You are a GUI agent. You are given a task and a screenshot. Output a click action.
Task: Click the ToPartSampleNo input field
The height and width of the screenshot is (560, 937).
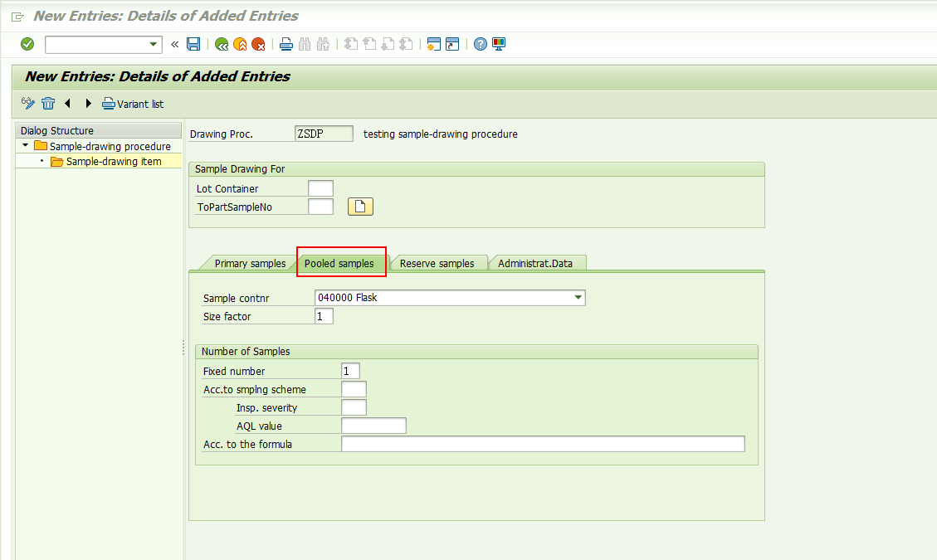coord(321,207)
